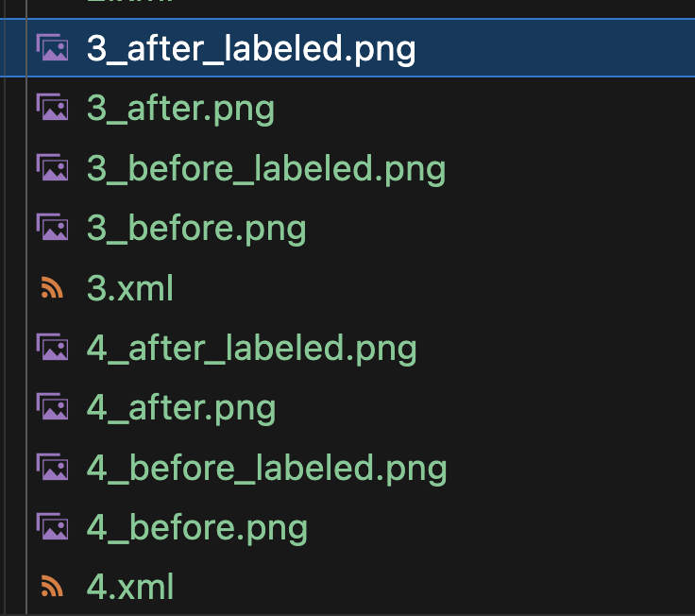Open the 3_after.png file name
The height and width of the screenshot is (616, 695).
[x=180, y=109]
